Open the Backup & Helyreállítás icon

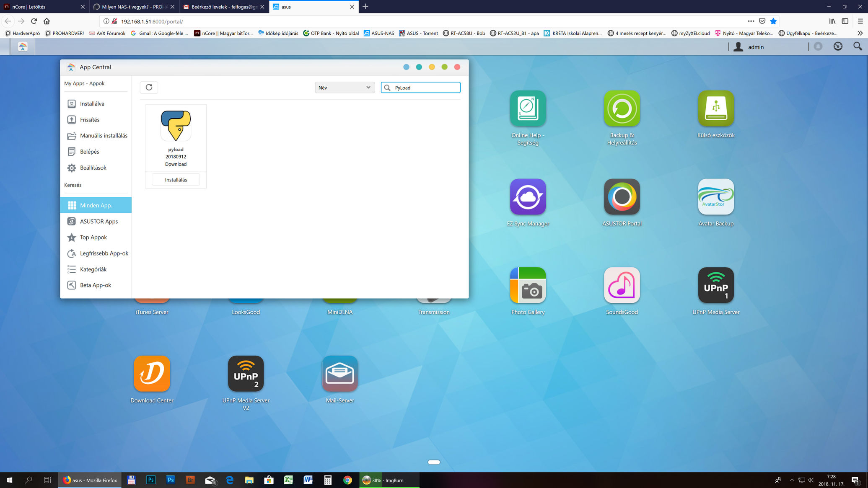pos(622,108)
